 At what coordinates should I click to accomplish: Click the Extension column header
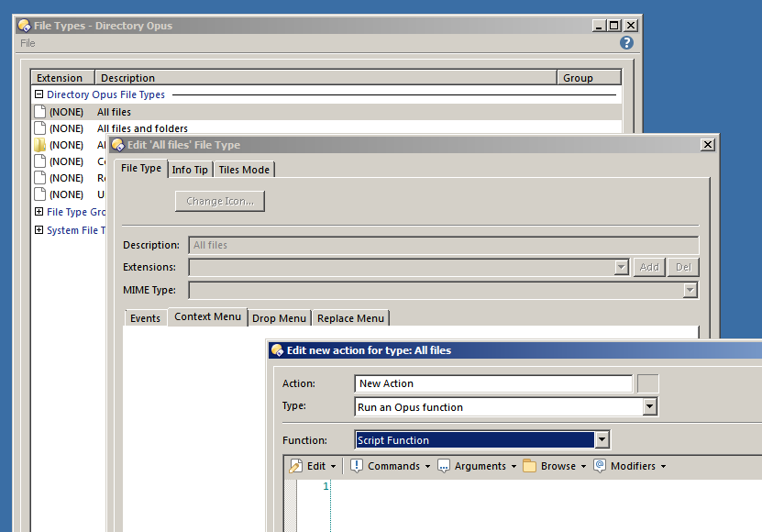62,78
